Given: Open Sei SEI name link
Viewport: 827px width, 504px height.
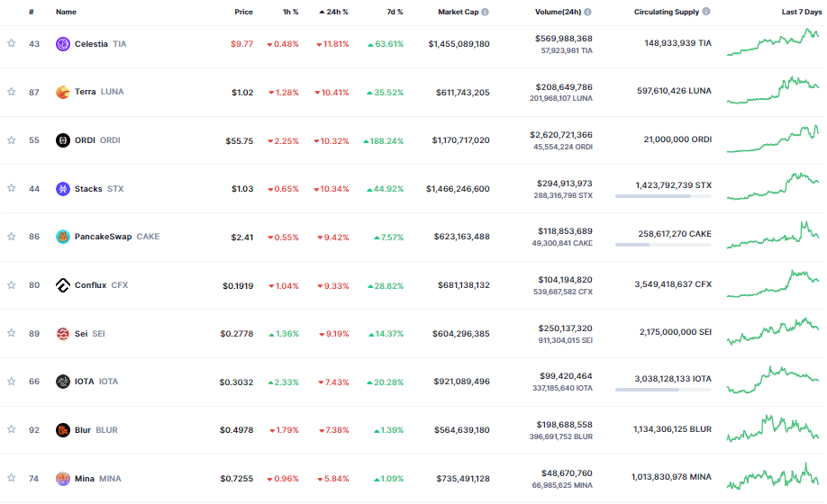Looking at the screenshot, I should (x=90, y=333).
